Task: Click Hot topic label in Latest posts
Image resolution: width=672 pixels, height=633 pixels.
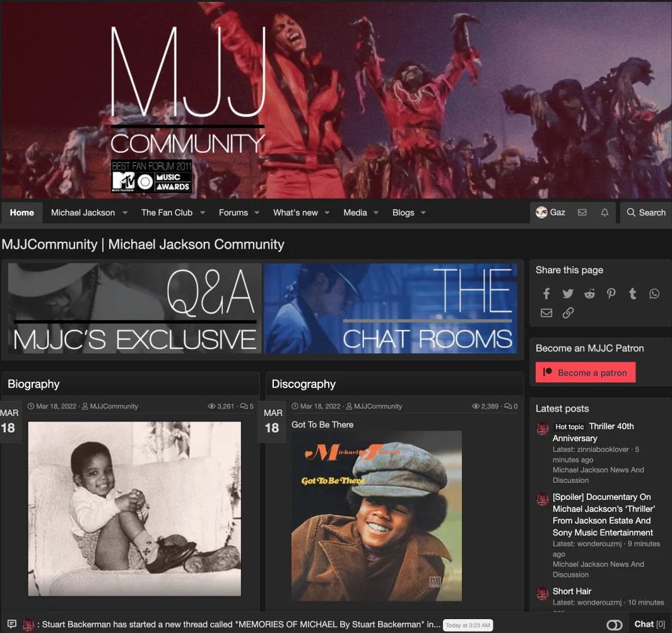Action: (x=569, y=427)
